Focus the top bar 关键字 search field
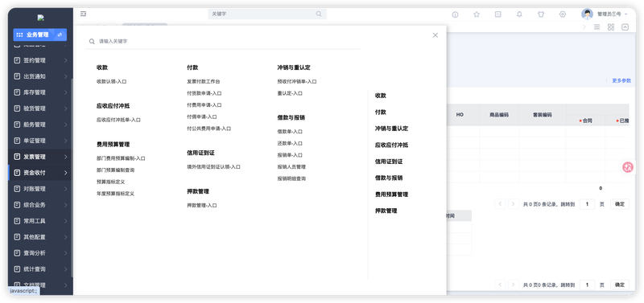This screenshot has height=303, width=644. tap(267, 14)
